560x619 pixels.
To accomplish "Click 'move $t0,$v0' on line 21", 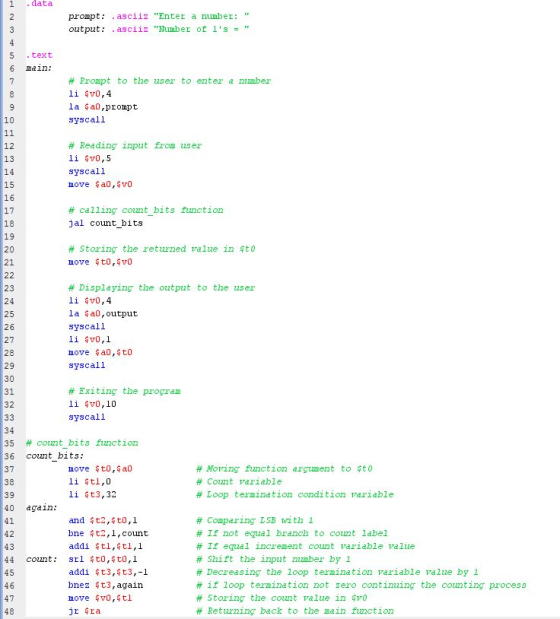I will 100,262.
